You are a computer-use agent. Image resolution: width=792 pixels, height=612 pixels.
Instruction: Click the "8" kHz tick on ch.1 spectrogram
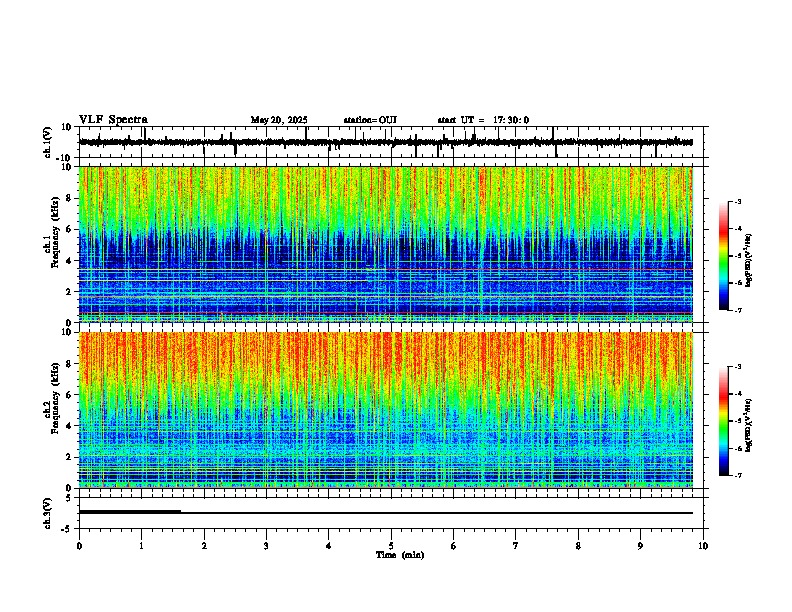[x=69, y=198]
